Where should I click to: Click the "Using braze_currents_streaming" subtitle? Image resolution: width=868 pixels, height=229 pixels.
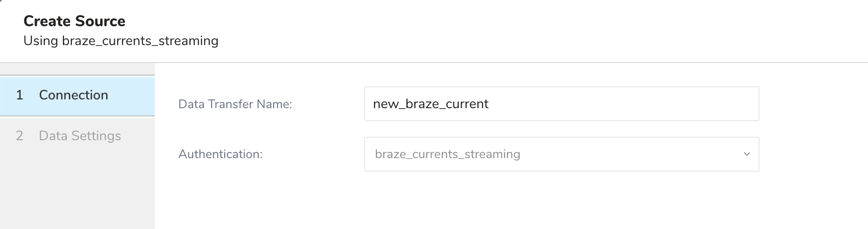[121, 41]
